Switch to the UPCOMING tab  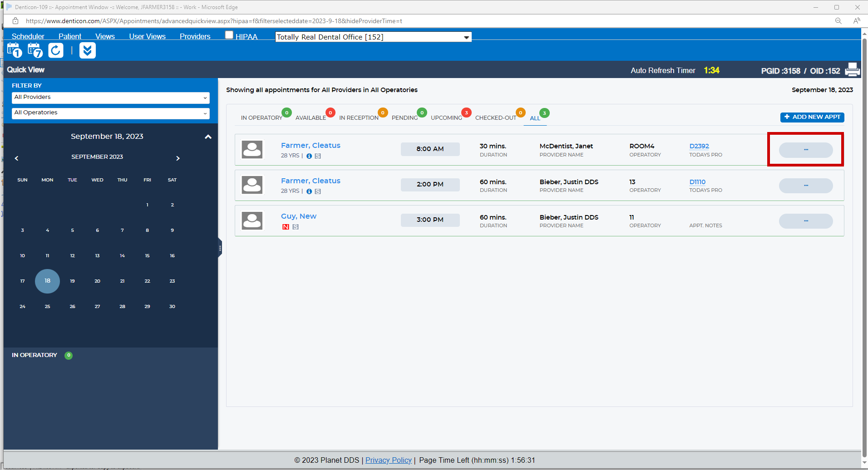pyautogui.click(x=447, y=118)
